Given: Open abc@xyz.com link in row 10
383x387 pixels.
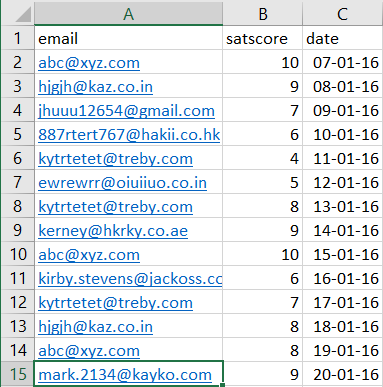Looking at the screenshot, I should pyautogui.click(x=89, y=255).
